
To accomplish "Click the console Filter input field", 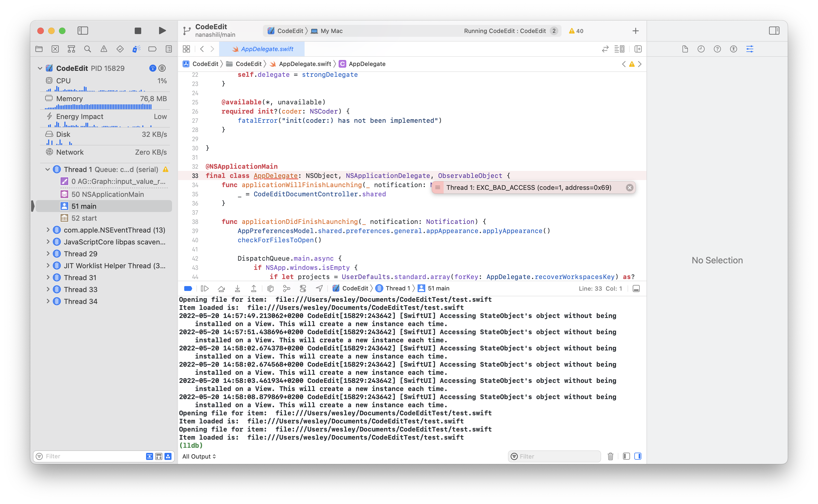I will (557, 456).
